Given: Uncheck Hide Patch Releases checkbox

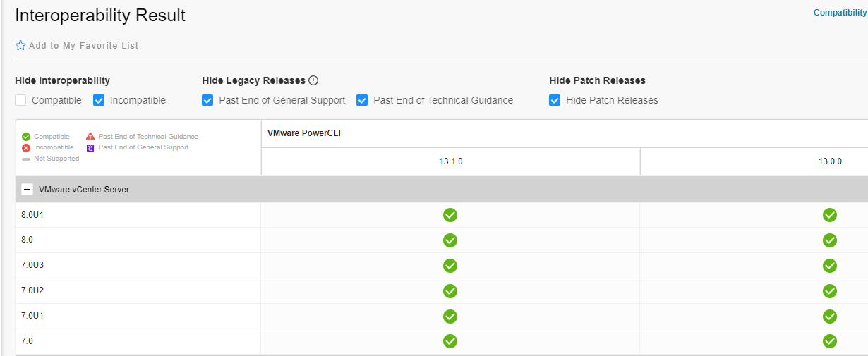Looking at the screenshot, I should pyautogui.click(x=555, y=100).
